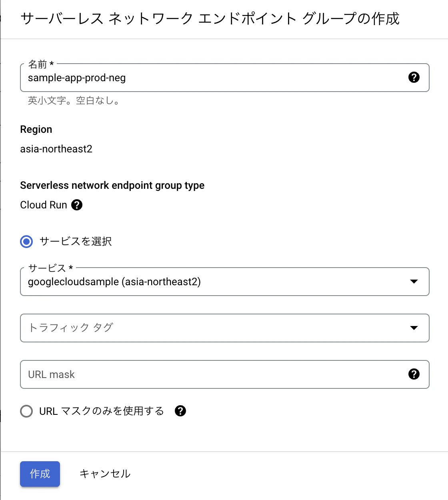Click the caret icon on トラフィック タグ dropdown
448x500 pixels.
(x=414, y=328)
